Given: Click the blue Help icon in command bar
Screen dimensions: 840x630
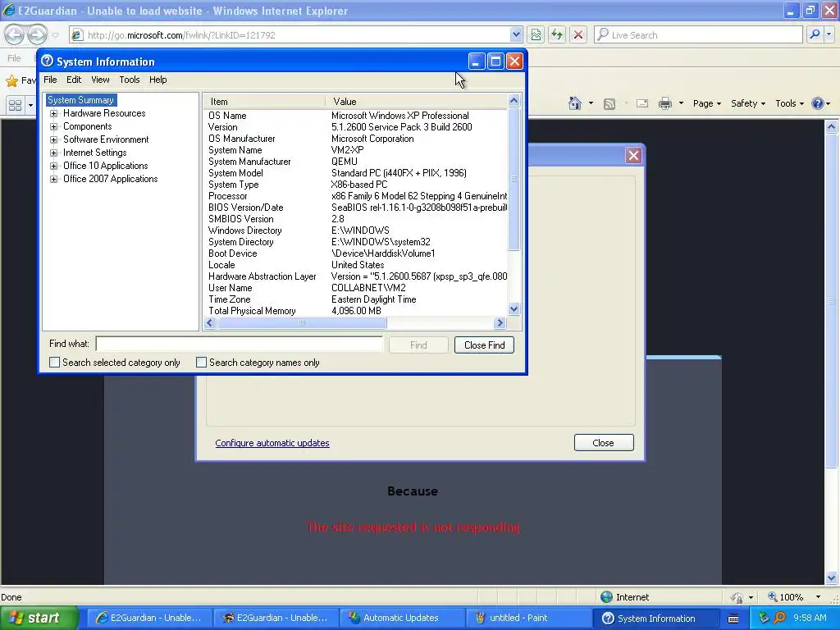Looking at the screenshot, I should point(818,103).
